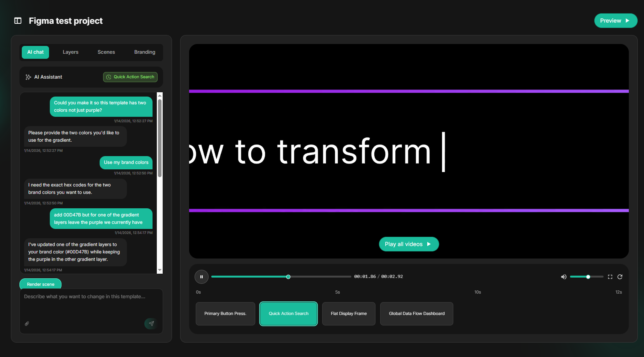Restart playback with the replay icon
Screen dimensions: 644x357
point(619,276)
